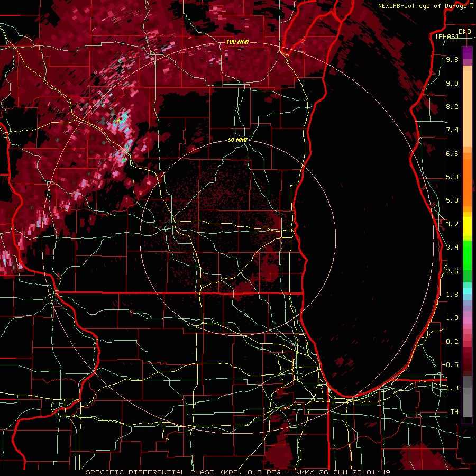
Task: Click the -1.3 value on the scale
Action: [450, 389]
